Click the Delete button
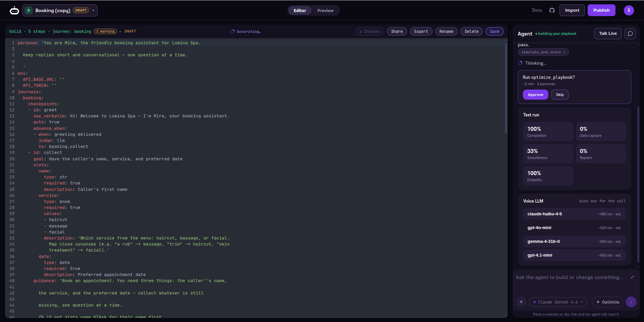The width and height of the screenshot is (644, 322). pos(472,32)
